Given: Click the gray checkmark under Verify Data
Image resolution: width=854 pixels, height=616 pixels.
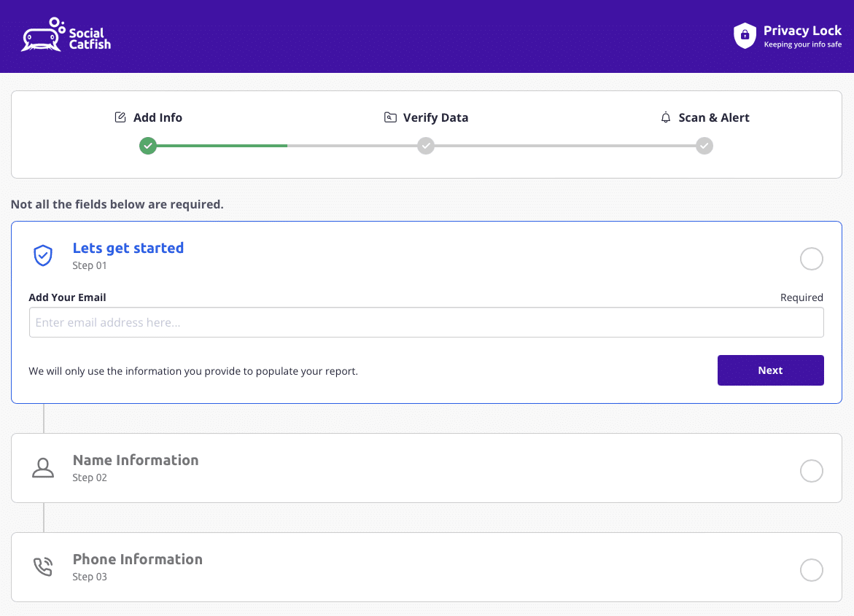Looking at the screenshot, I should (426, 145).
